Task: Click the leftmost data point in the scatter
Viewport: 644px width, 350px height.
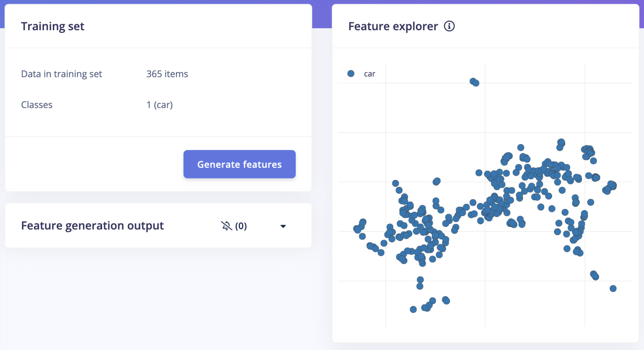Action: point(357,229)
